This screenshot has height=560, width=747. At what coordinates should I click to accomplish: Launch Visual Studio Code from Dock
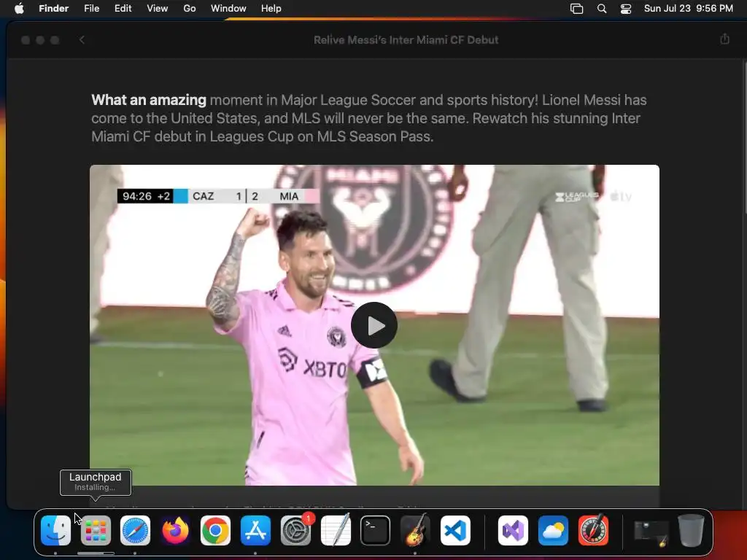[455, 531]
